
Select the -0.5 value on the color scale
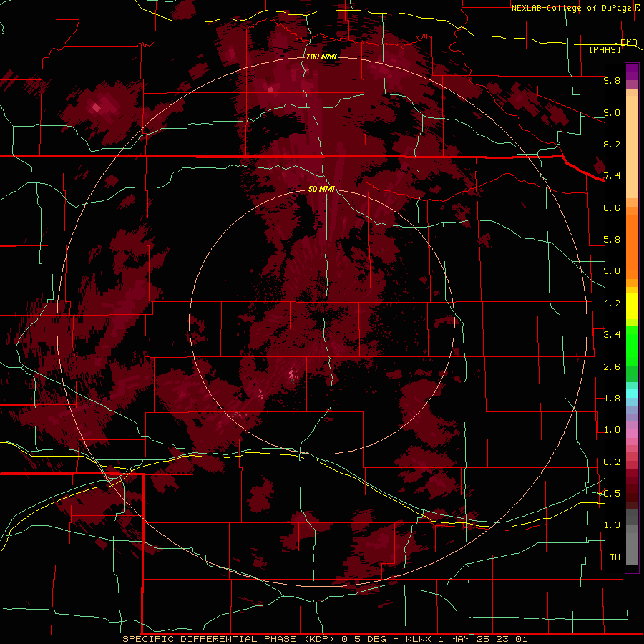click(610, 494)
